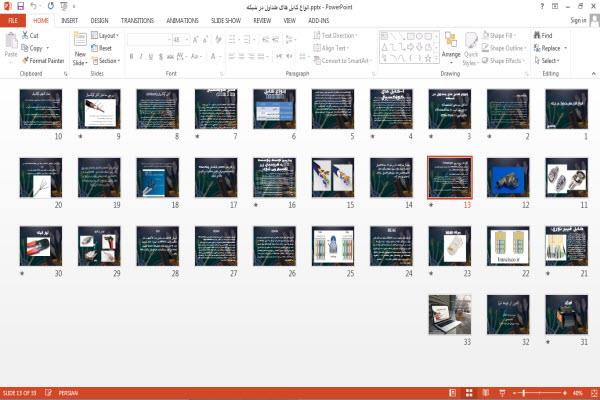The width and height of the screenshot is (600, 400).
Task: Click the zoom out minus button
Action: [514, 393]
